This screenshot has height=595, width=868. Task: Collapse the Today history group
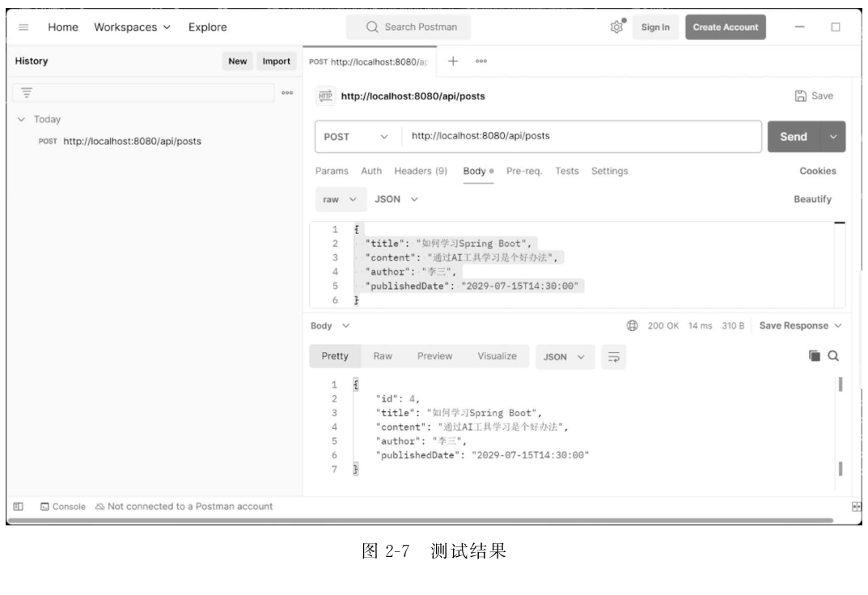[x=21, y=119]
